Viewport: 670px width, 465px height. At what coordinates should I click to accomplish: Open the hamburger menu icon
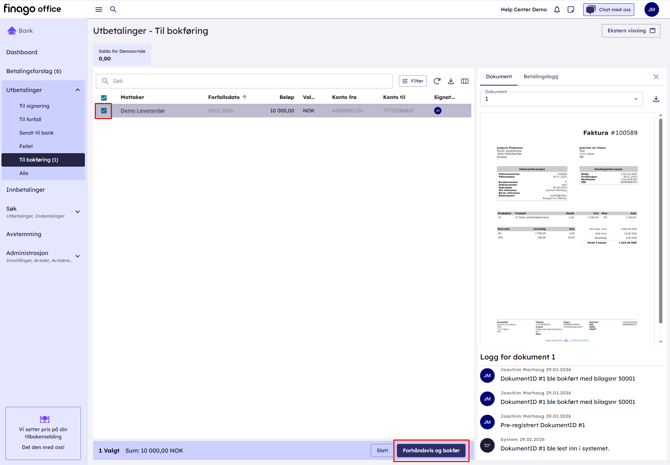(x=99, y=9)
